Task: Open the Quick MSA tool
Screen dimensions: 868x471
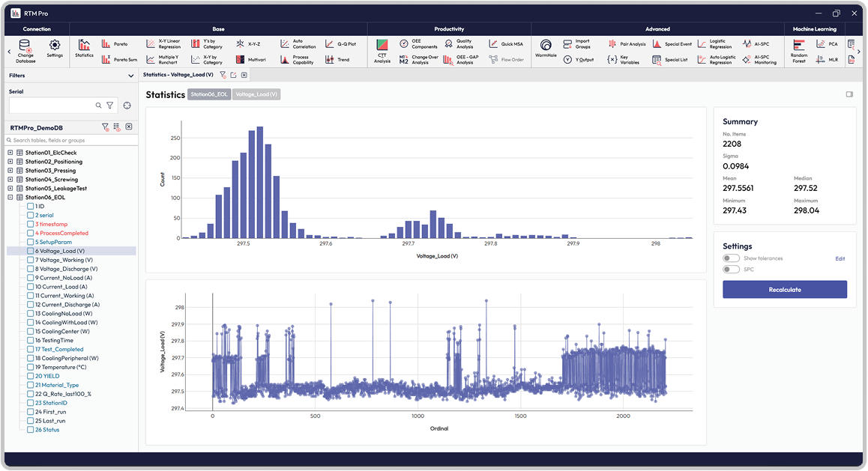Action: pos(493,44)
